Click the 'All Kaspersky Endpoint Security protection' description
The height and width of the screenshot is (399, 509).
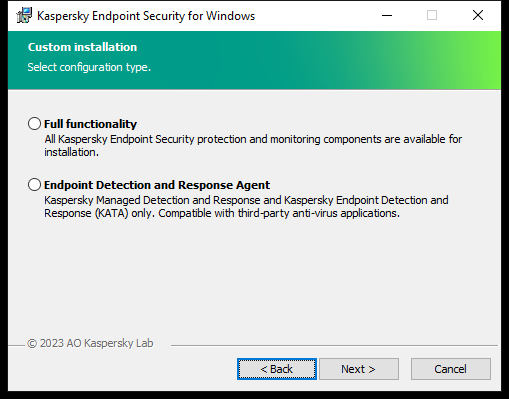pos(253,146)
